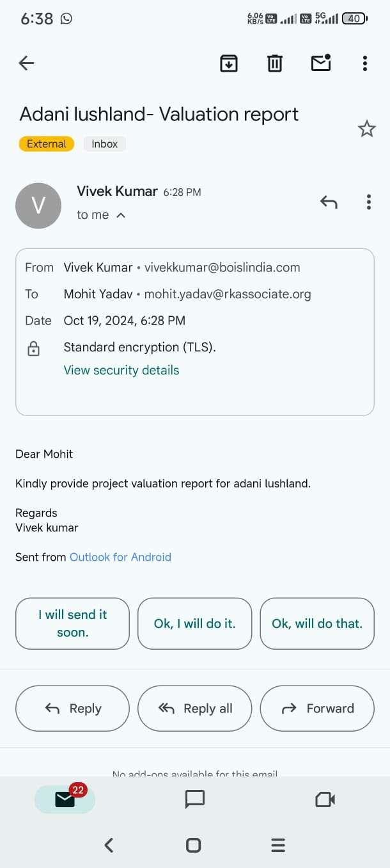Switch to the Meet video tab

[325, 799]
